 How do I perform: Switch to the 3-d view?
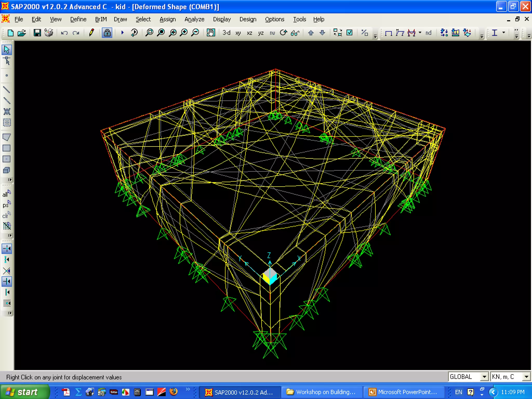tap(226, 33)
